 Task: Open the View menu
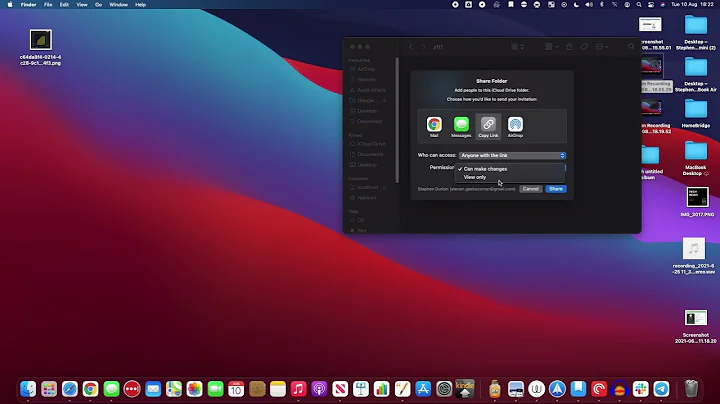(82, 5)
